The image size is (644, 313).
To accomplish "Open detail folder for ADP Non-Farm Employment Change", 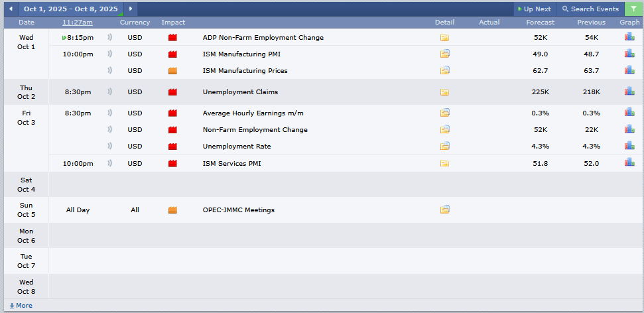I will 444,38.
